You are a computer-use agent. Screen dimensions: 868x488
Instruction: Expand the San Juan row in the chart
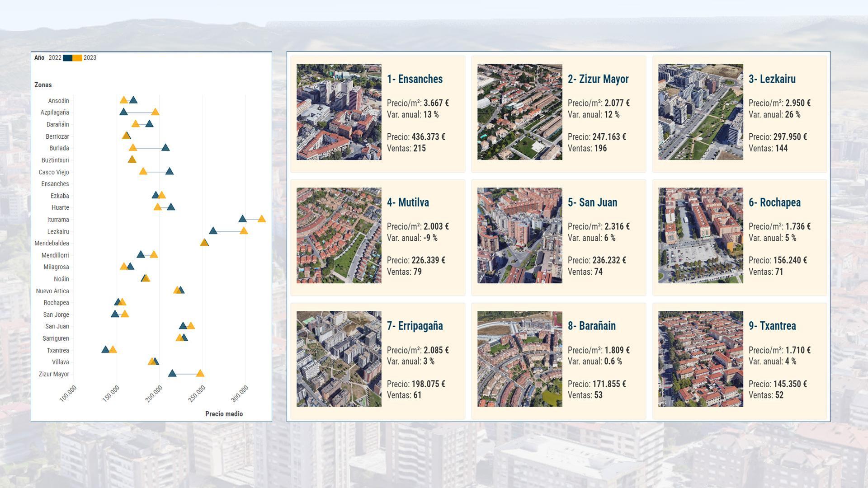tap(56, 326)
